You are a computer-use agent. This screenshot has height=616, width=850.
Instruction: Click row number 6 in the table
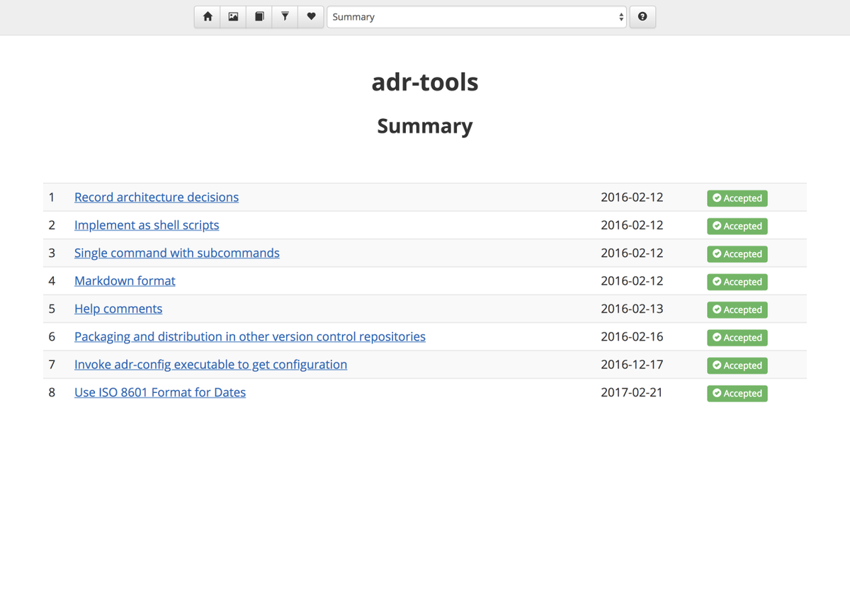(x=52, y=336)
